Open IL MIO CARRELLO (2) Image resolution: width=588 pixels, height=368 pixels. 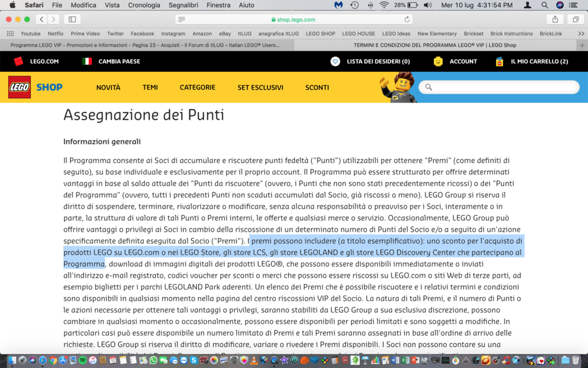539,61
